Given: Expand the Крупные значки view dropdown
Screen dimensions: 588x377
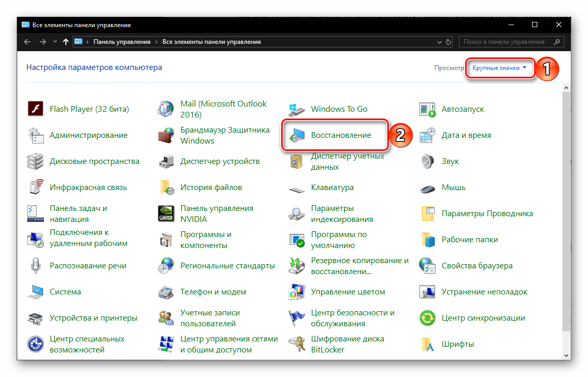Looking at the screenshot, I should pyautogui.click(x=499, y=68).
